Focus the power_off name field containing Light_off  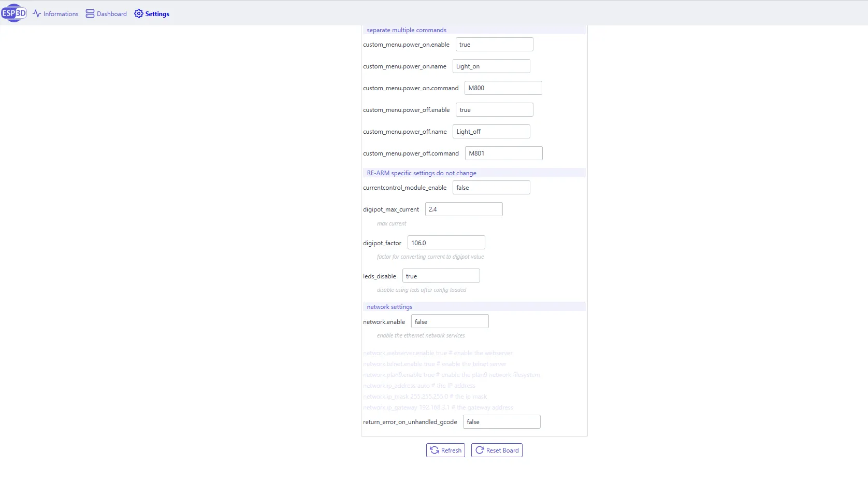coord(491,132)
